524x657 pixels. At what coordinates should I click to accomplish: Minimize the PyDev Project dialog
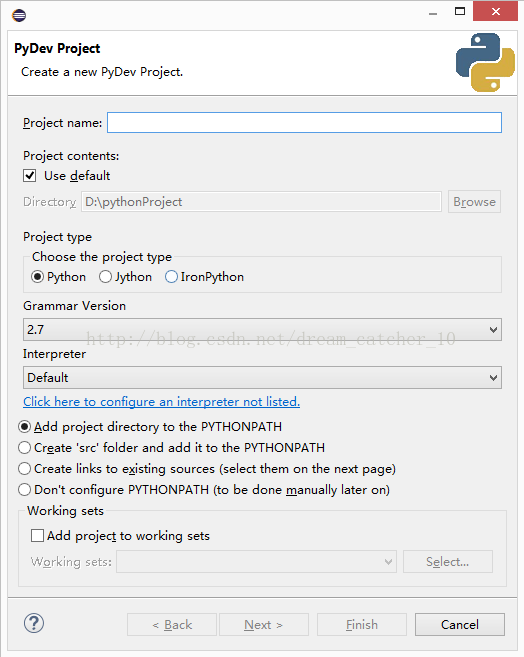pyautogui.click(x=433, y=13)
